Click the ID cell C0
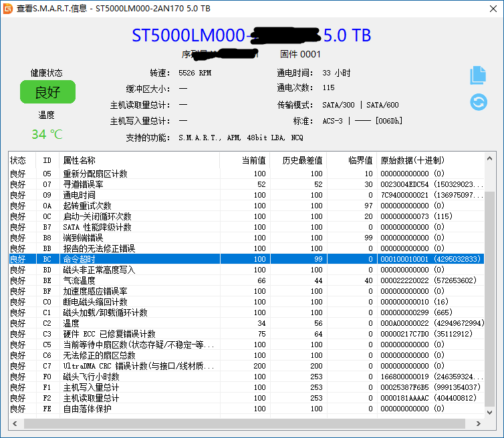Viewport: 504px width, 438px height. coord(47,302)
